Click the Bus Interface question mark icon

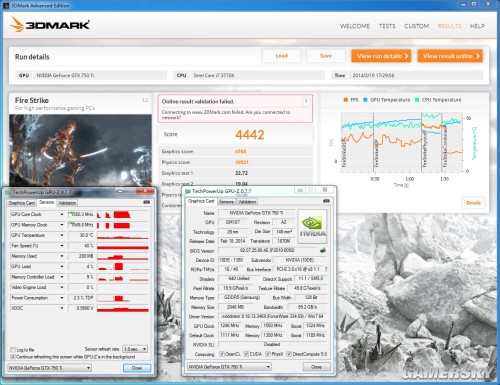point(326,269)
